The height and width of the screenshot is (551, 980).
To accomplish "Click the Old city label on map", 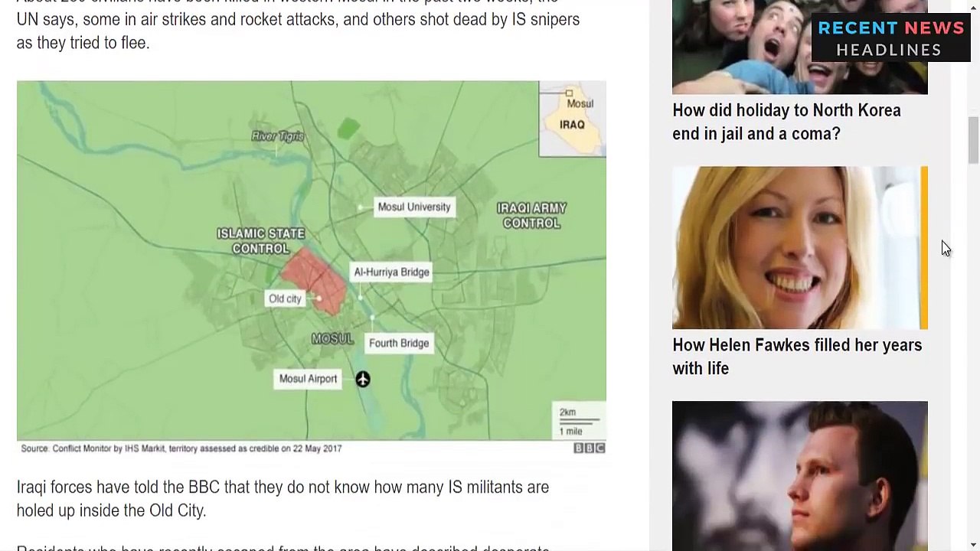I will tap(285, 298).
